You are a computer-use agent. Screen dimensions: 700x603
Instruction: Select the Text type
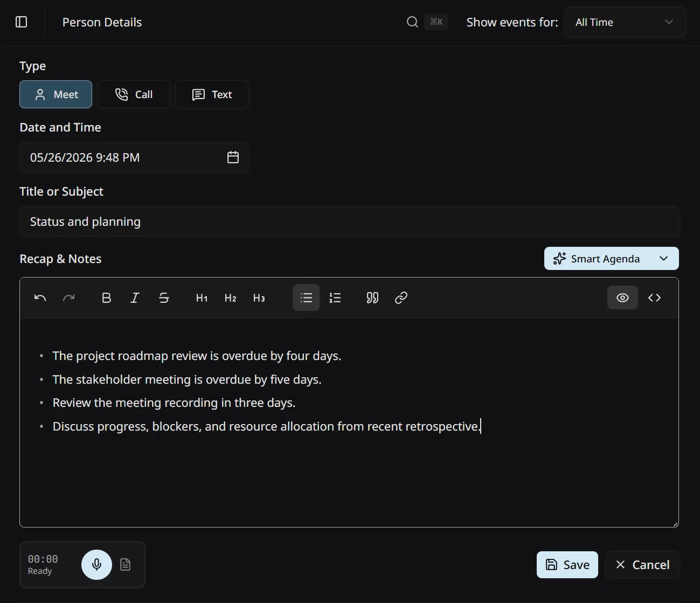(x=212, y=94)
